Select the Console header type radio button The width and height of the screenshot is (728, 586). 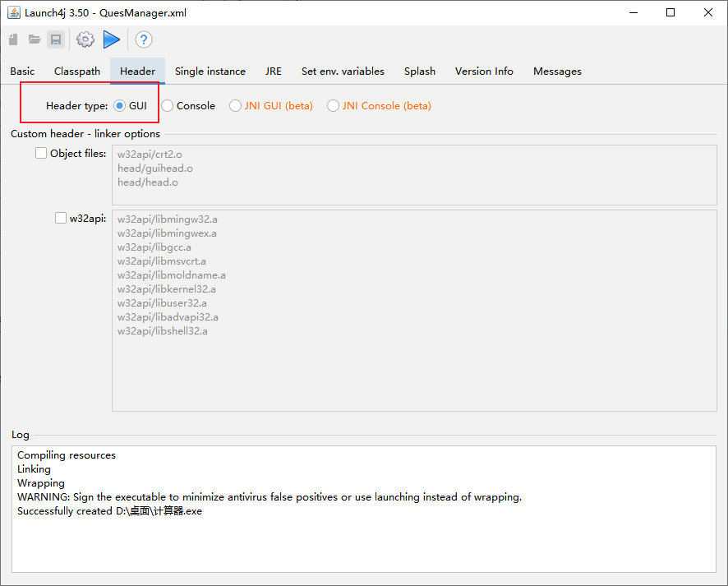(167, 106)
